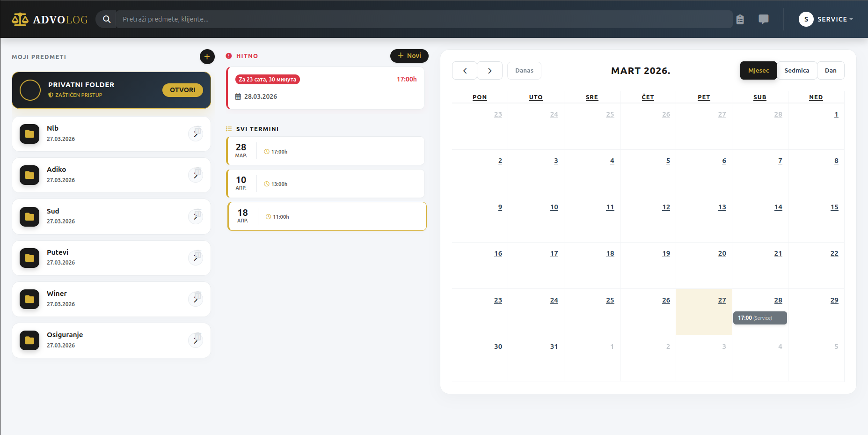This screenshot has width=868, height=435.
Task: Click the search magnifier icon
Action: 107,19
